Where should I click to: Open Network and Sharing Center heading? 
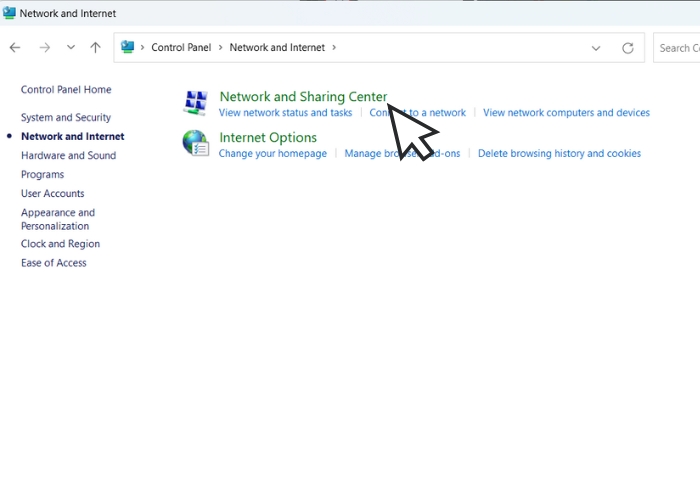click(302, 97)
